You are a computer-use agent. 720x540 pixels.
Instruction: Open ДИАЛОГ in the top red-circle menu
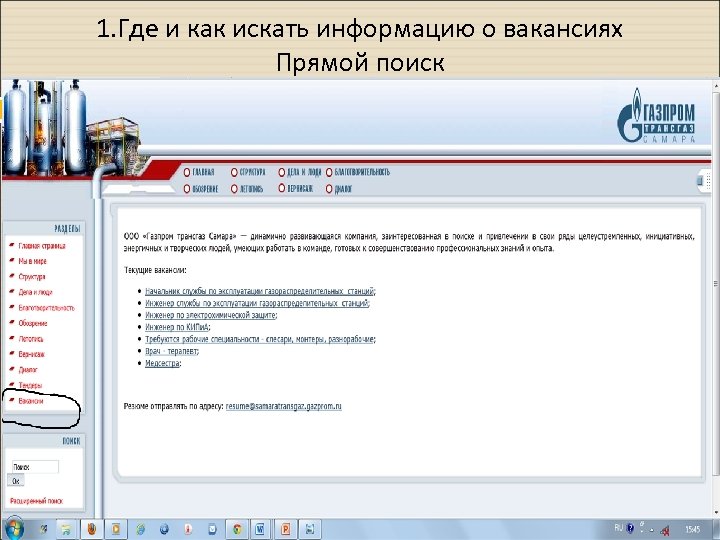click(x=339, y=189)
